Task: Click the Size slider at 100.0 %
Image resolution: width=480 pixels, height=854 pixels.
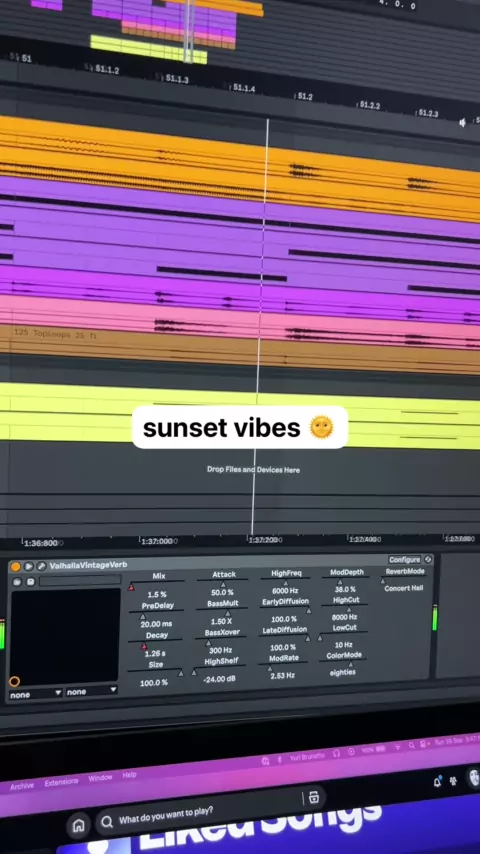Action: [x=155, y=674]
